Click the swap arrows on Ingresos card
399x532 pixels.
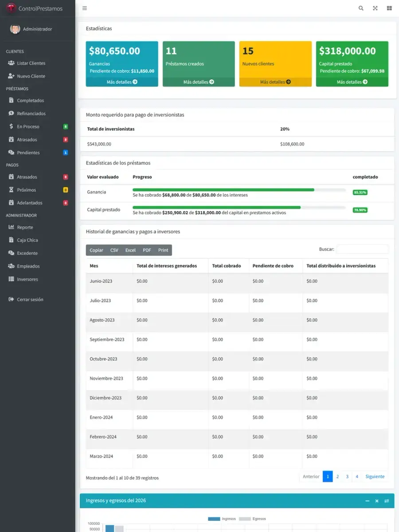coord(387,501)
